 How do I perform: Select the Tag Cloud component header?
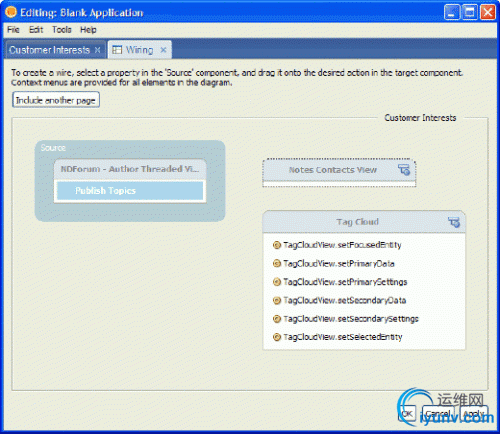364,222
